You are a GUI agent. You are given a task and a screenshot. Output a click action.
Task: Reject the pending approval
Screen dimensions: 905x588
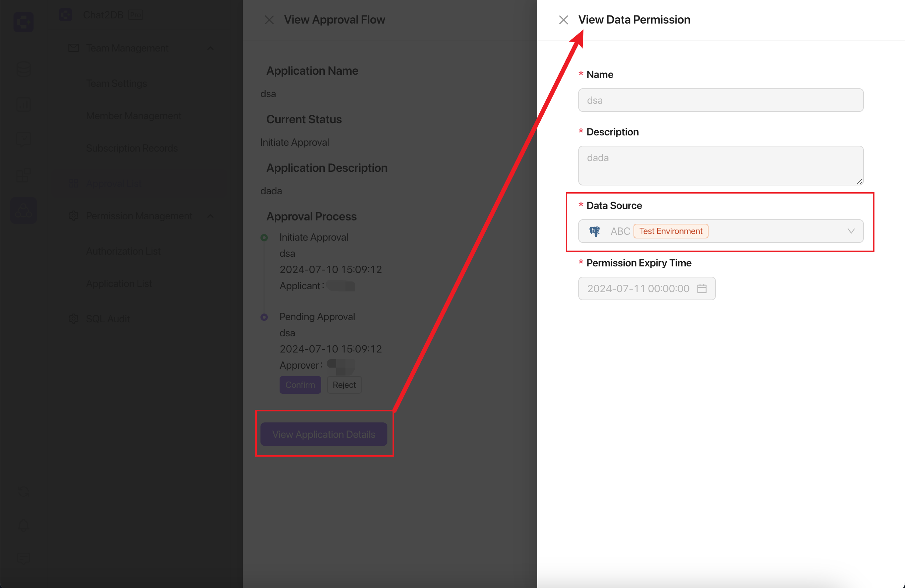click(x=344, y=385)
